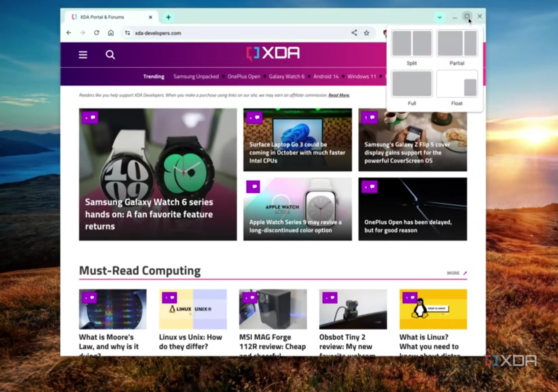Open Surface Laptop Go 3 article
This screenshot has width=558, height=392.
click(298, 140)
